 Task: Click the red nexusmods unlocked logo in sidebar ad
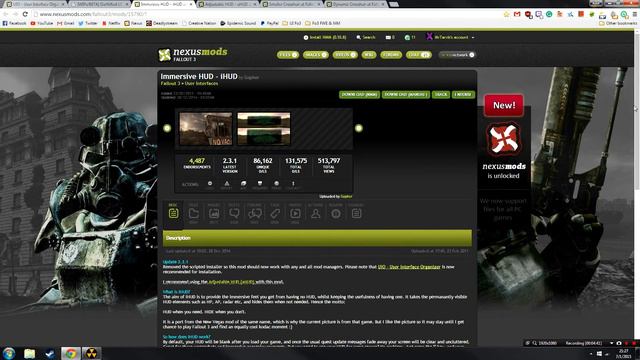point(503,140)
